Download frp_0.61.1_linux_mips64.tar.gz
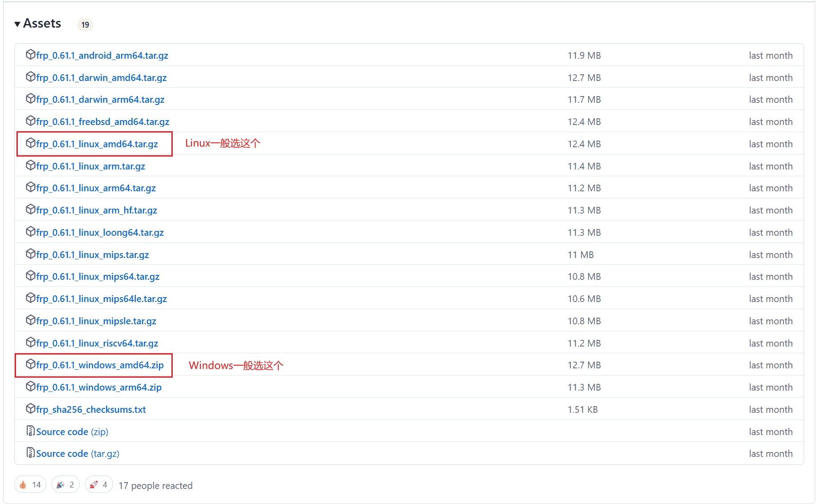817x504 pixels. point(98,277)
